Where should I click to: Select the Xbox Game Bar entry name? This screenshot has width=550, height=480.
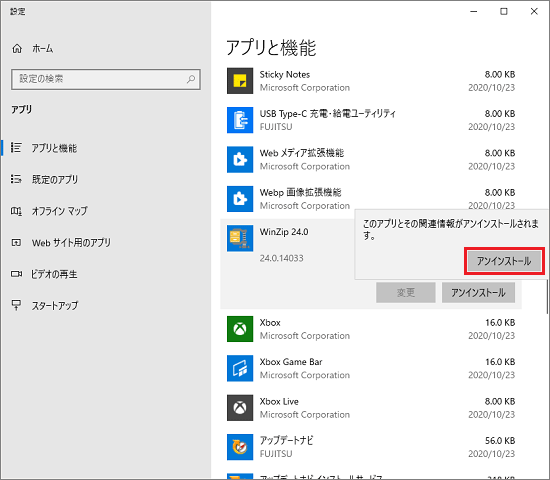(x=291, y=362)
